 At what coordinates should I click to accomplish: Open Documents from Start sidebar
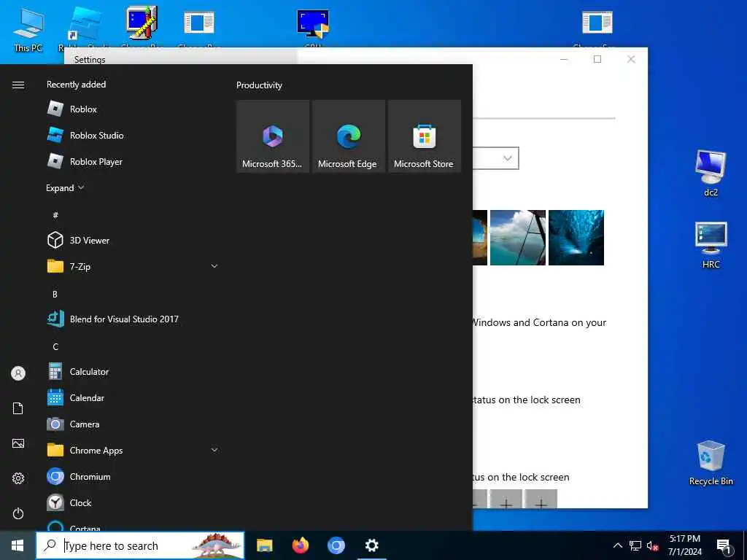pyautogui.click(x=18, y=408)
